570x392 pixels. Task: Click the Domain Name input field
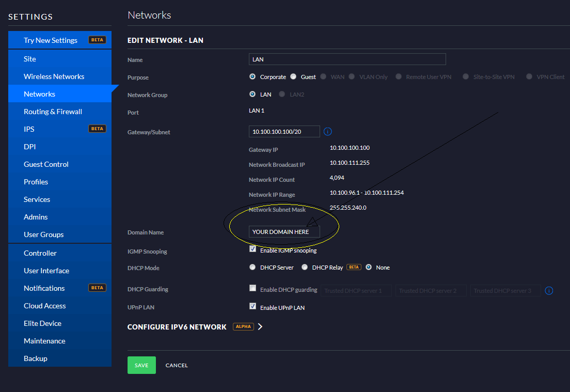[x=284, y=232]
